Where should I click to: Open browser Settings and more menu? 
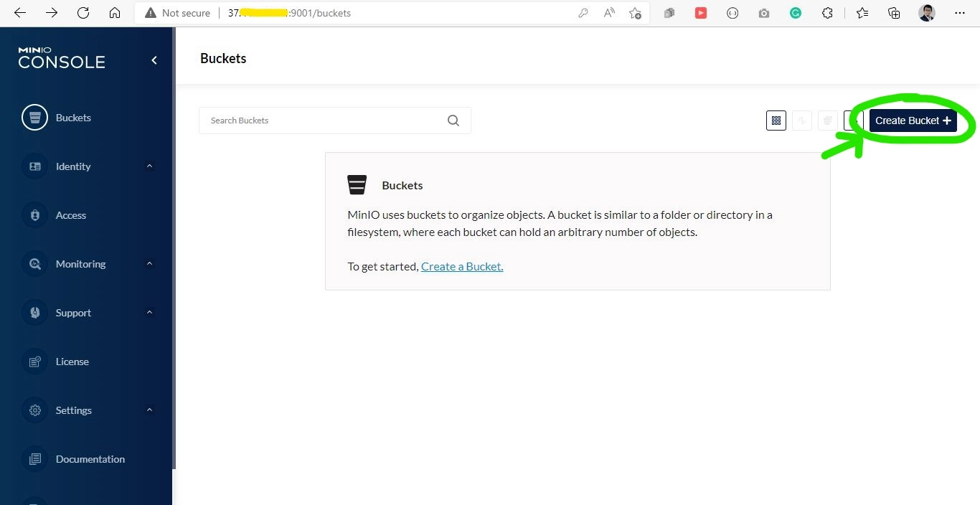coord(960,13)
